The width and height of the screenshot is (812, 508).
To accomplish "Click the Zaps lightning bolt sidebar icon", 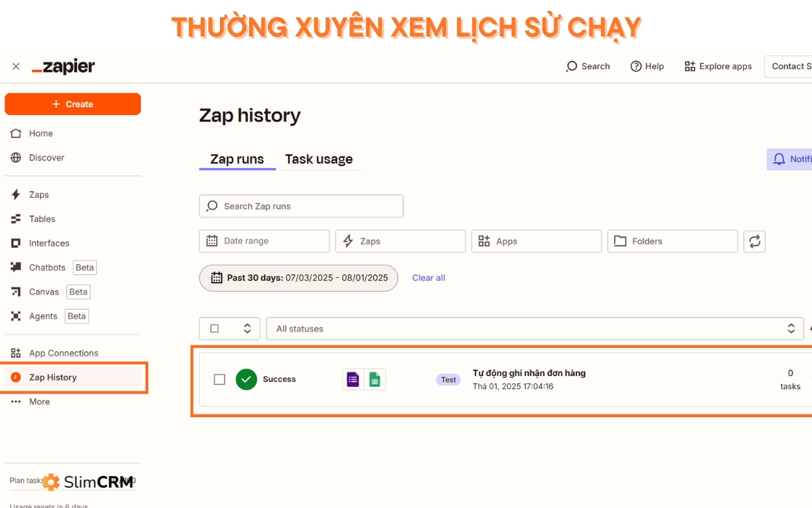I will click(16, 194).
